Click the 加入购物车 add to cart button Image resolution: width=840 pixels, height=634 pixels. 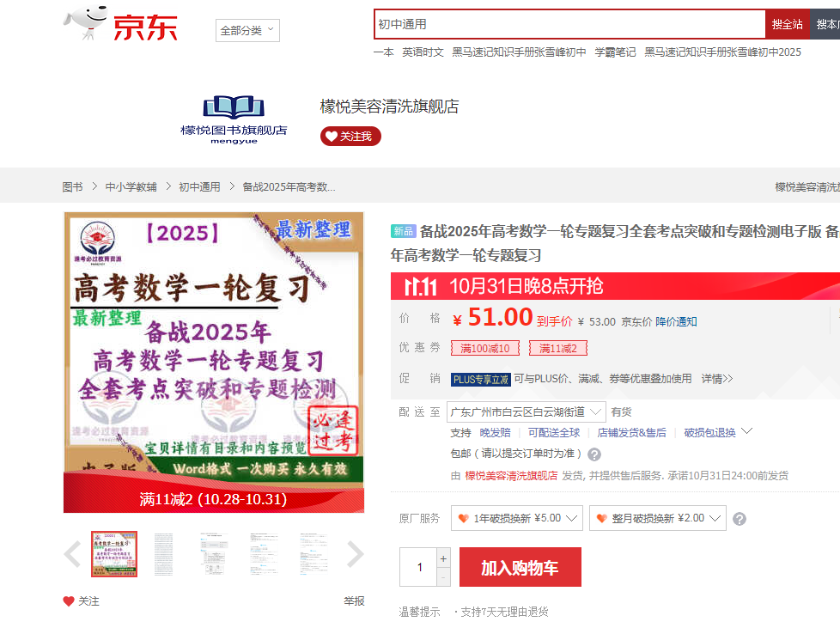(x=520, y=567)
